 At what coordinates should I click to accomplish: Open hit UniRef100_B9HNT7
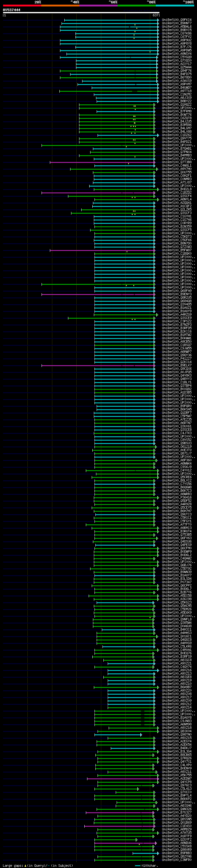(x=177, y=23)
